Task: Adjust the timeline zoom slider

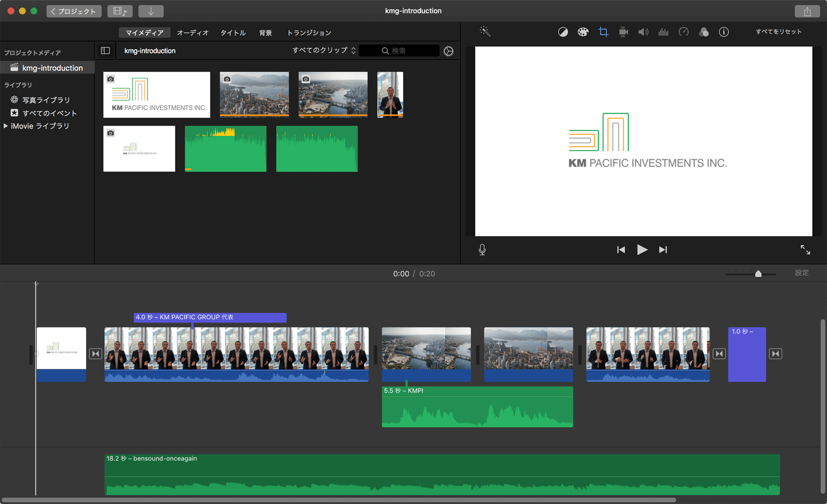Action: 758,274
